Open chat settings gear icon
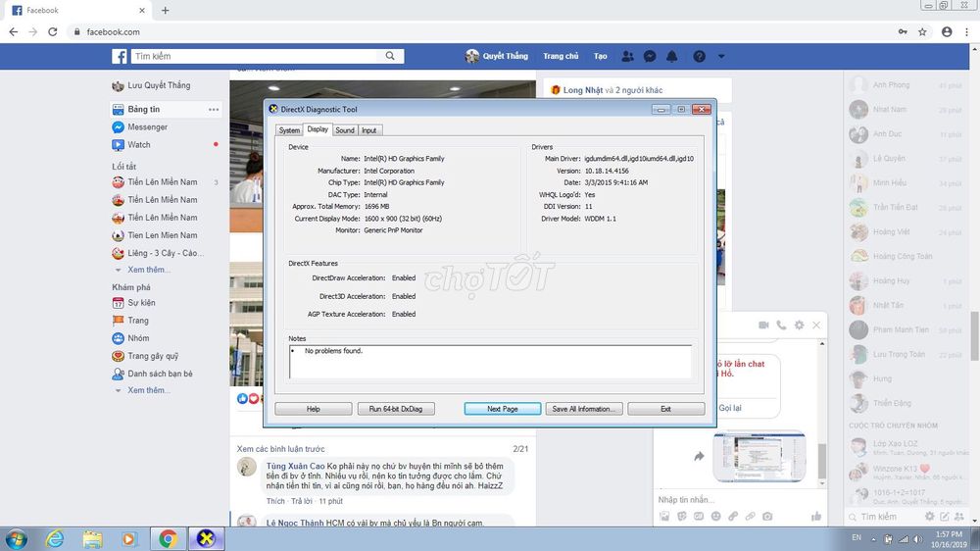The width and height of the screenshot is (980, 551). [x=799, y=326]
